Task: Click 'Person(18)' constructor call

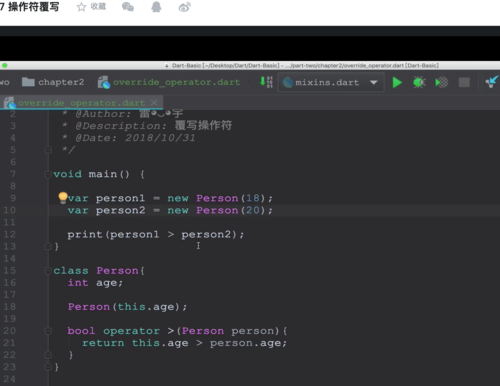Action: [231, 198]
